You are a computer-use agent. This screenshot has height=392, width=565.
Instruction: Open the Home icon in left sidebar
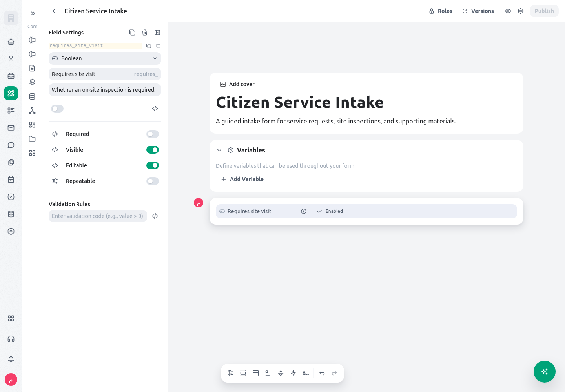(x=11, y=42)
